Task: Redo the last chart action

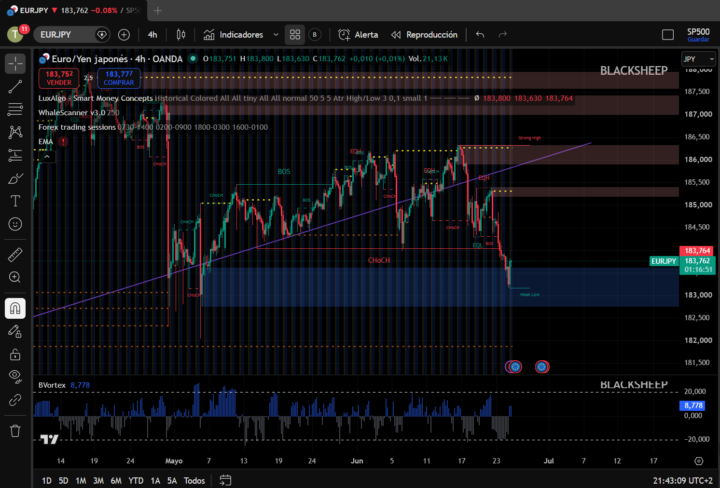Action: (x=503, y=35)
